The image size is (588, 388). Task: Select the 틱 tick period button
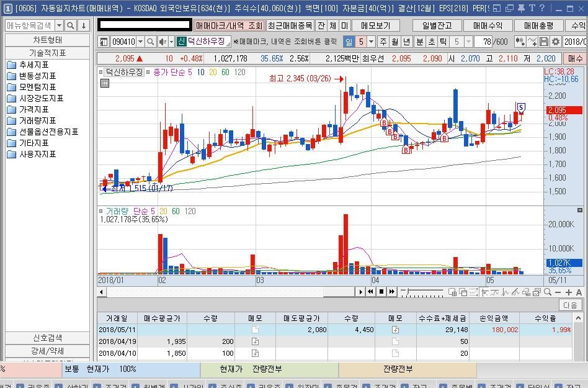[x=443, y=42]
